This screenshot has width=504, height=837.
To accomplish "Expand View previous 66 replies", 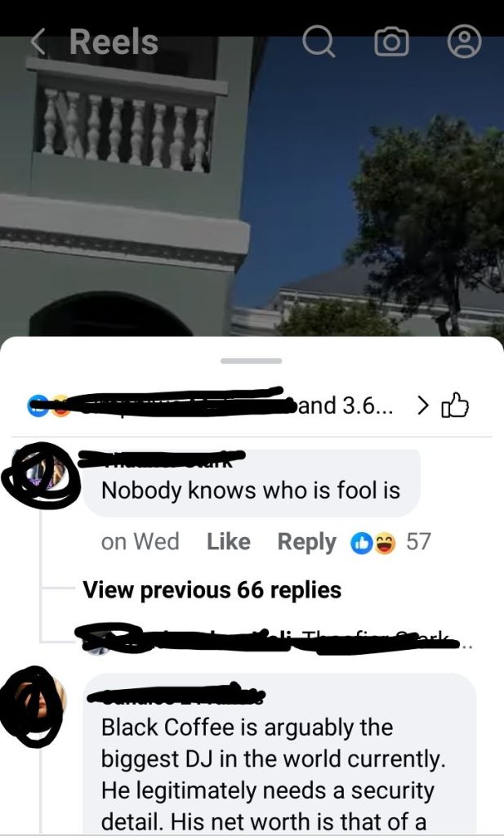I will pyautogui.click(x=212, y=590).
